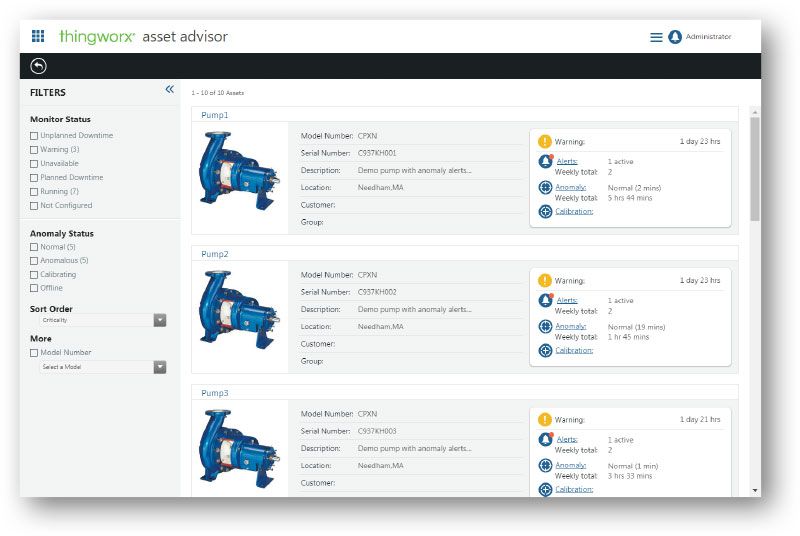This screenshot has width=800, height=536.
Task: Click Pump3 warning status icon
Action: point(545,419)
